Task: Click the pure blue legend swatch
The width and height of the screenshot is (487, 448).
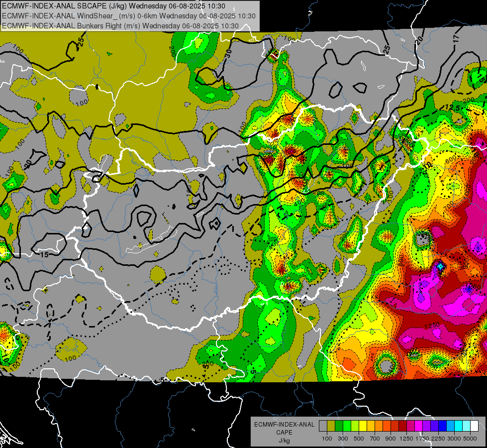Action: 443,426
